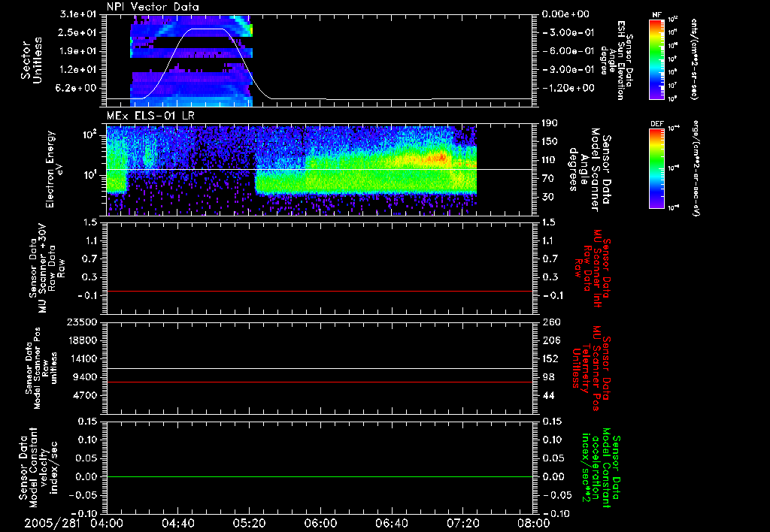This screenshot has width=770, height=532.
Task: Click the 98 telemetry tick value
Action: (548, 377)
